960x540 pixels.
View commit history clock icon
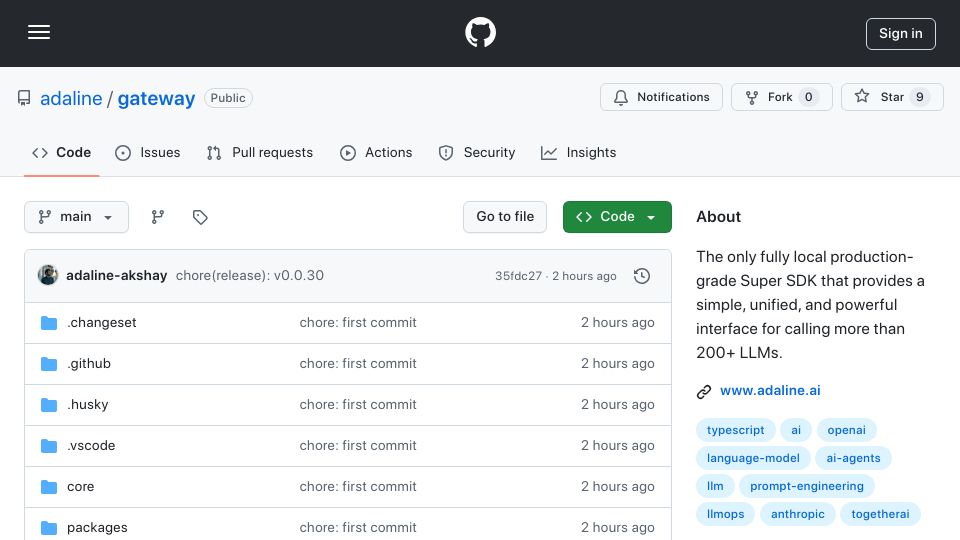[x=642, y=276]
